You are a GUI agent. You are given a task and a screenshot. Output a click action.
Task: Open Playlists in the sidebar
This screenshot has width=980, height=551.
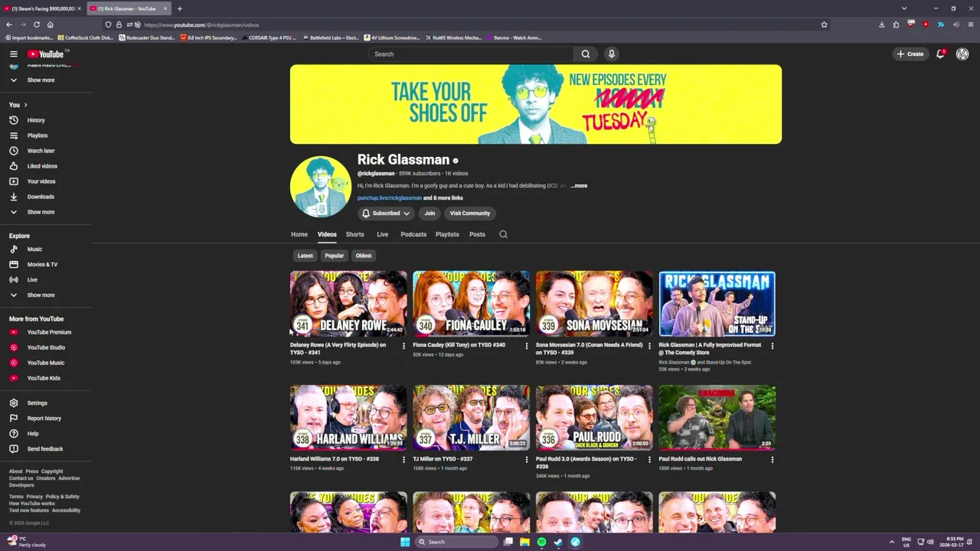pos(38,135)
